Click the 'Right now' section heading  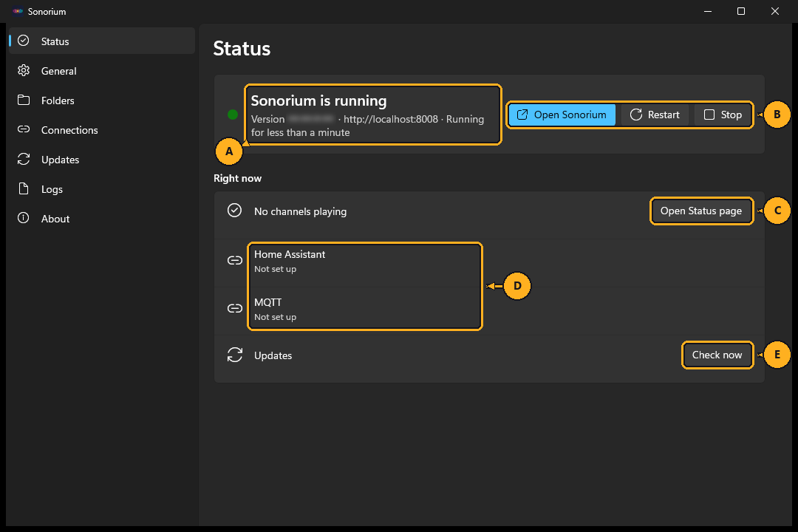pyautogui.click(x=237, y=178)
